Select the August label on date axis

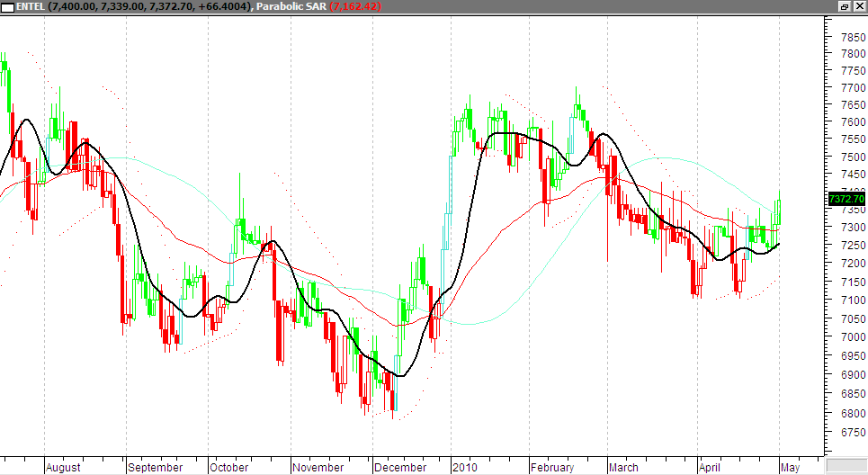[63, 468]
